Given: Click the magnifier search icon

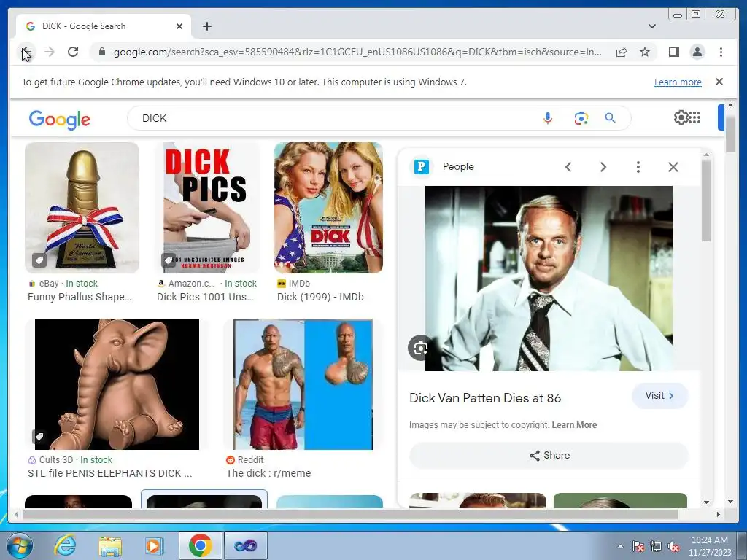Looking at the screenshot, I should coord(611,118).
